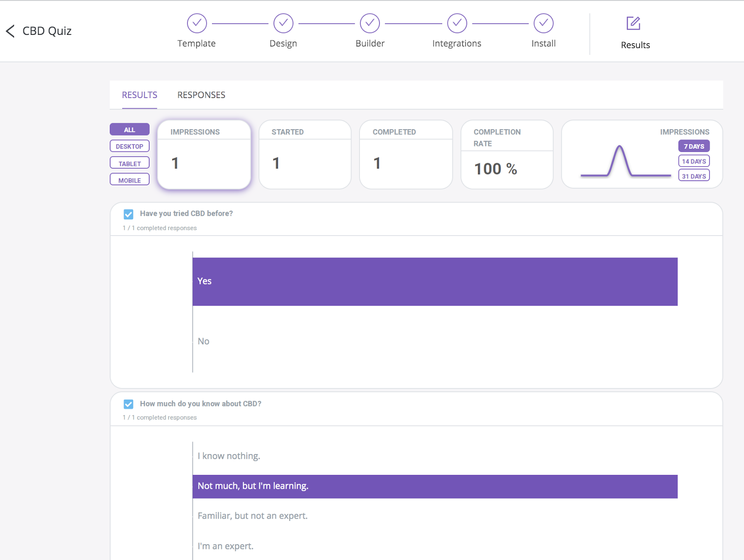Open the Install step checkmark circle
Screen dimensions: 744x560
coord(544,23)
